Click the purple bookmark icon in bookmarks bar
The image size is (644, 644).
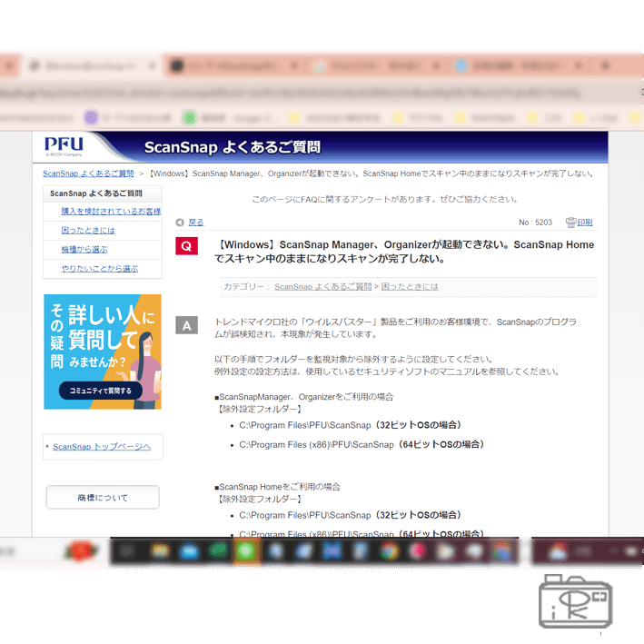point(91,117)
